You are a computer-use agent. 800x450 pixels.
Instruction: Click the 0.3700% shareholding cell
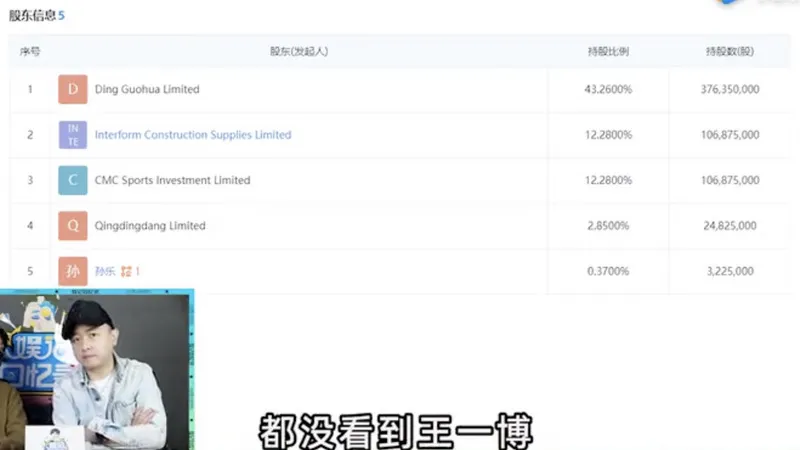click(x=608, y=271)
